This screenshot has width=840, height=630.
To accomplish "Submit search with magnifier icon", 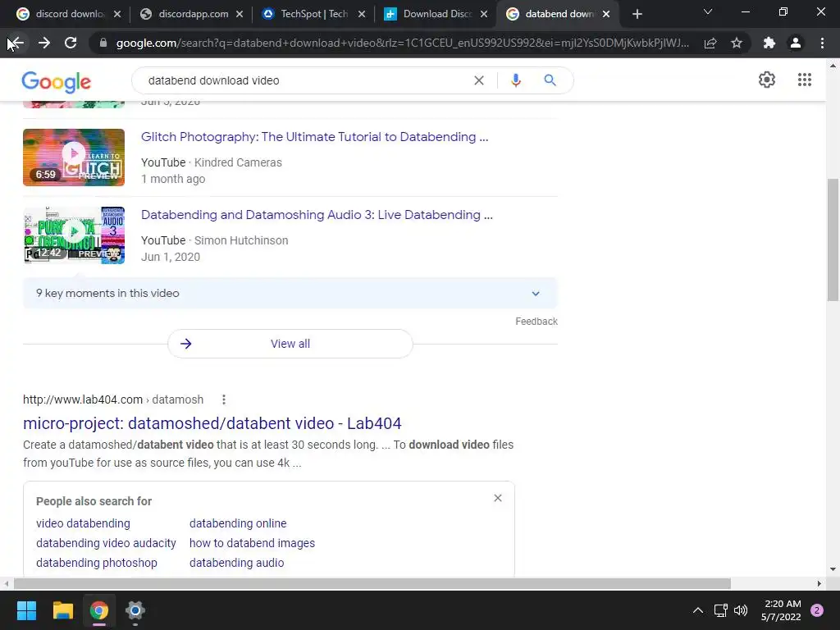I will 550,80.
